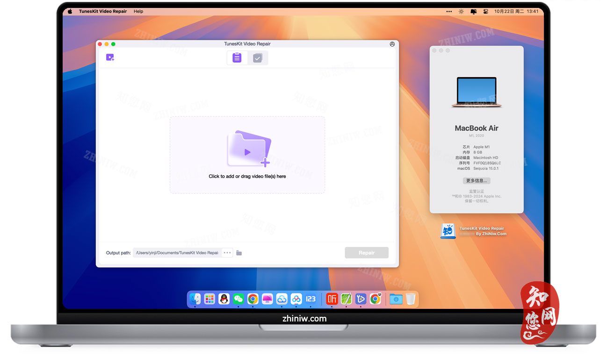Click the Macintosh HD startup disk text
607x364 pixels.
pyautogui.click(x=486, y=157)
